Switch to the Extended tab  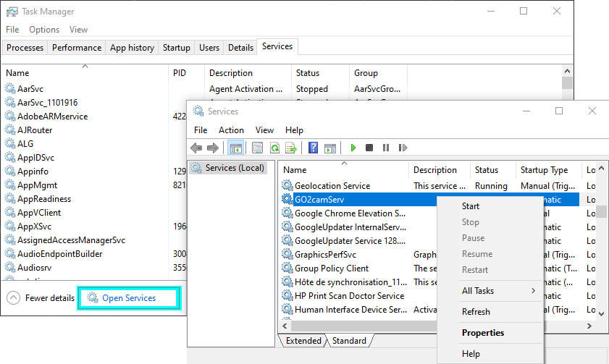[303, 341]
